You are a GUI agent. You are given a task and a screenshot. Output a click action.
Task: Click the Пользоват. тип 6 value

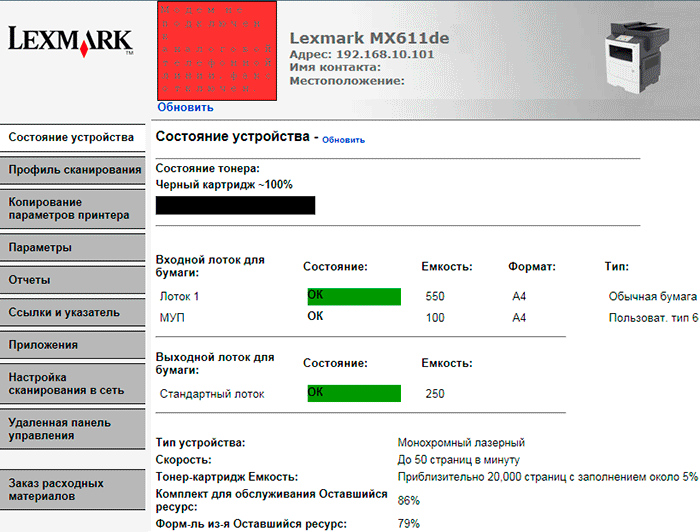[x=654, y=318]
